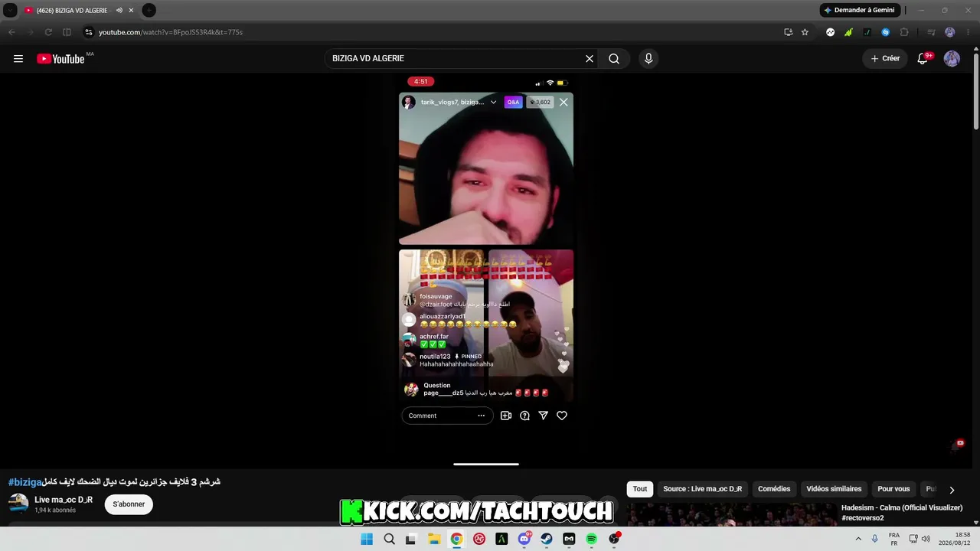Open the #biziga hashtag link
Image resolution: width=980 pixels, height=551 pixels.
pyautogui.click(x=25, y=482)
